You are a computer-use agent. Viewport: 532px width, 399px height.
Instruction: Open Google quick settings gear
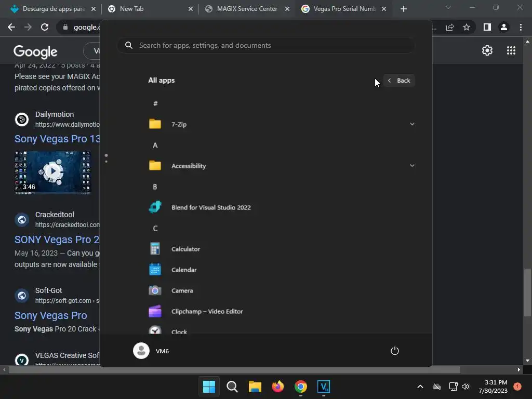(x=487, y=50)
